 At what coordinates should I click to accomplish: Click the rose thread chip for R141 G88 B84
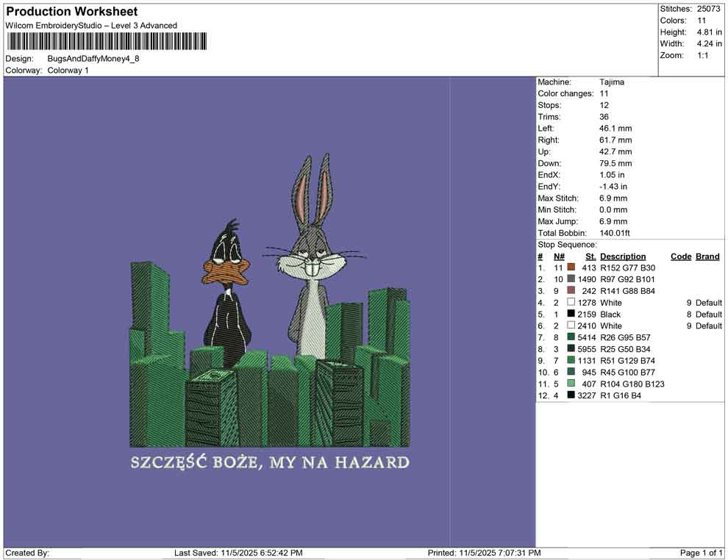click(570, 290)
